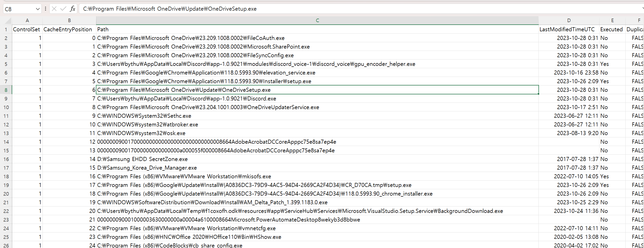This screenshot has width=644, height=248.
Task: Select row 1 header
Action: pyautogui.click(x=6, y=30)
